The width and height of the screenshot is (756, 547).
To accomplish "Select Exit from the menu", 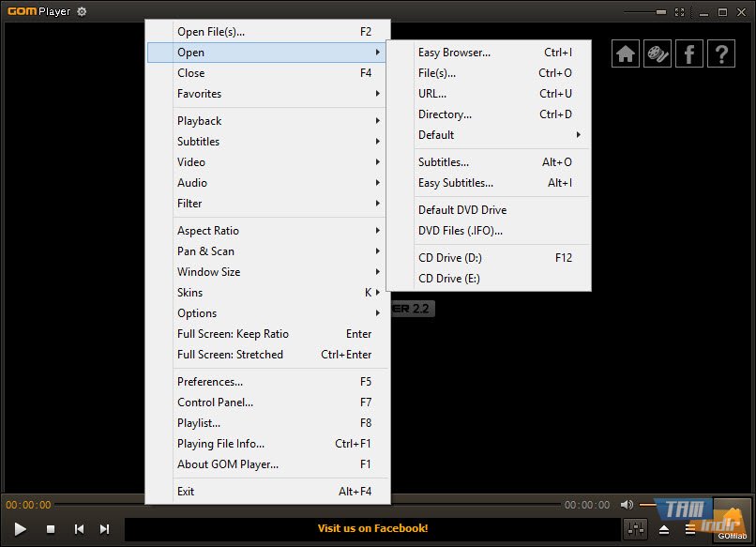I will coord(268,492).
